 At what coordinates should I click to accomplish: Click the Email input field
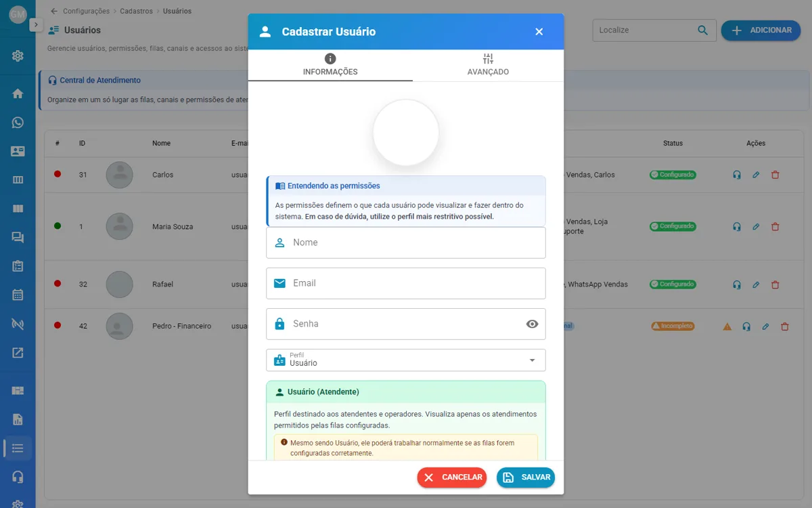406,283
